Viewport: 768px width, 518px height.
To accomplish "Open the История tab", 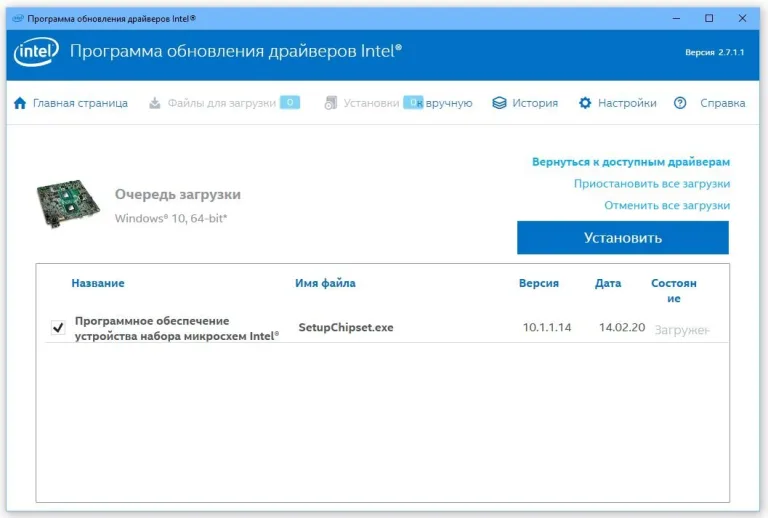I will click(x=525, y=103).
